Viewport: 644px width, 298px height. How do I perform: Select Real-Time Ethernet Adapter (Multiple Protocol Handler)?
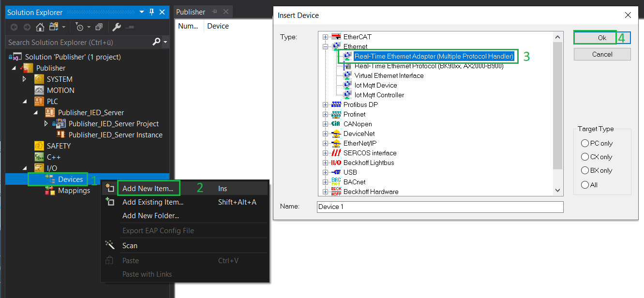coord(434,56)
